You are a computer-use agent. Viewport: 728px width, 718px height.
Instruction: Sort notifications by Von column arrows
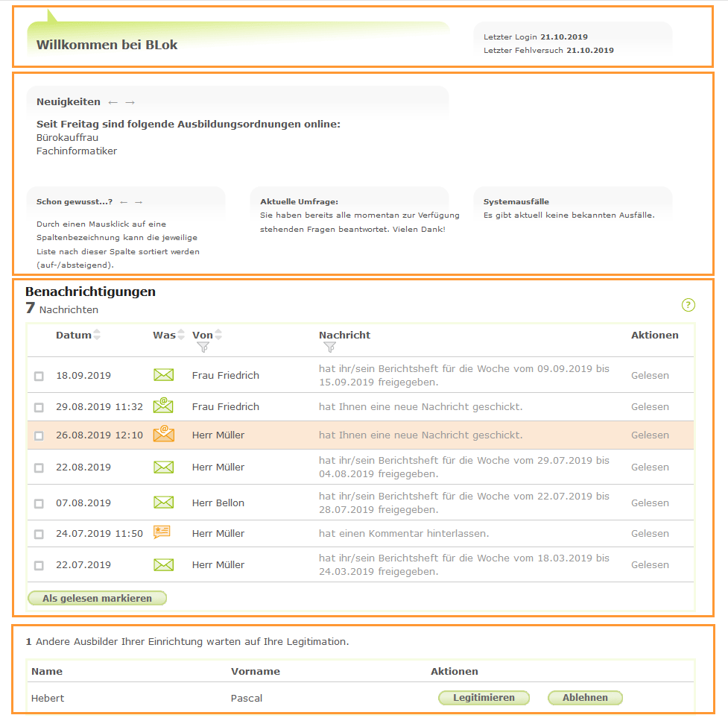[x=218, y=335]
